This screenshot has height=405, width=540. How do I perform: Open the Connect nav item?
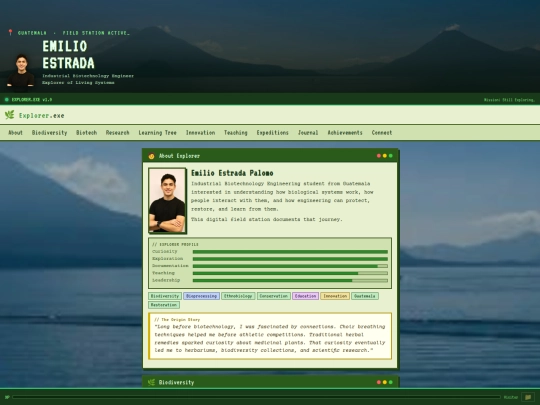click(x=382, y=133)
